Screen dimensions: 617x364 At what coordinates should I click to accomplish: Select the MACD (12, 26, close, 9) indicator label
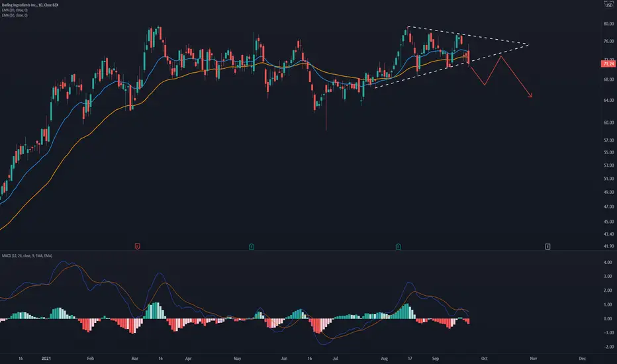(27, 255)
